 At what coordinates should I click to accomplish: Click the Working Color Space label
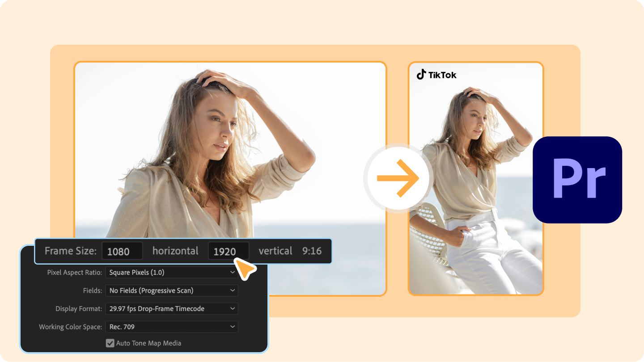click(x=71, y=327)
